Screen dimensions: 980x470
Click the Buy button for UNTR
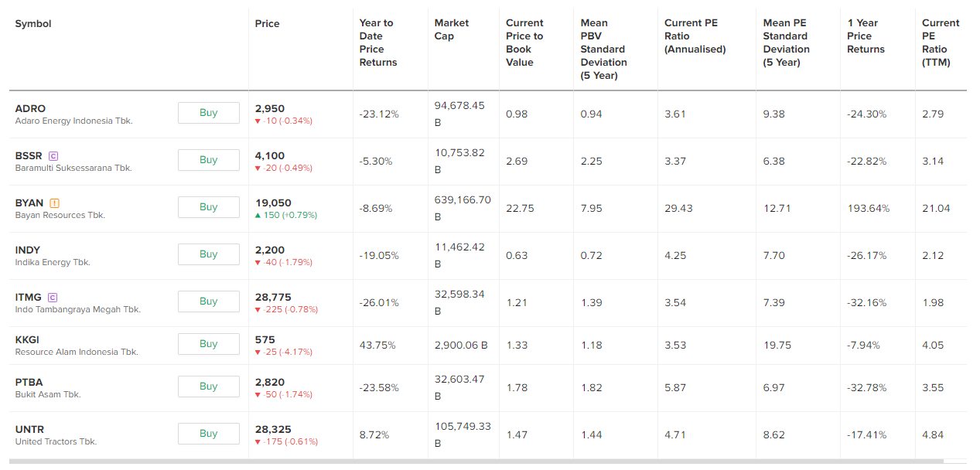click(x=209, y=434)
